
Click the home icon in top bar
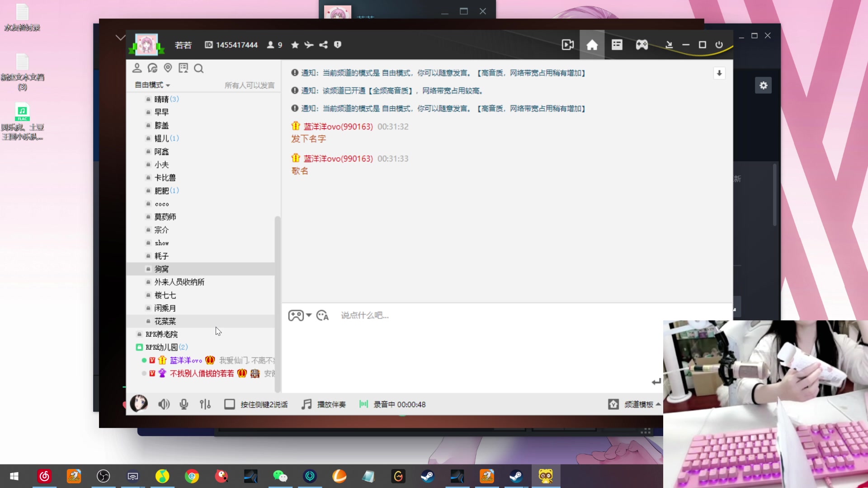click(x=592, y=45)
